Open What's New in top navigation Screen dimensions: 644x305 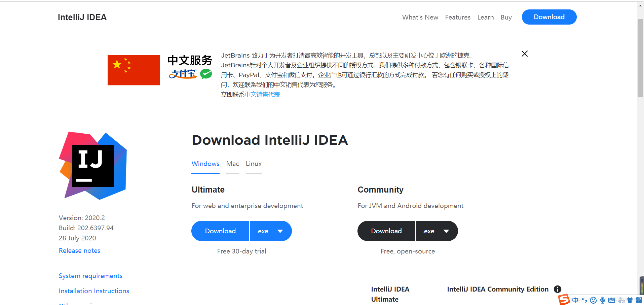pos(420,17)
